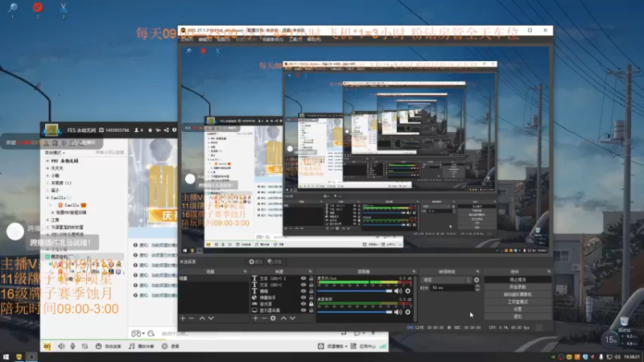Image resolution: width=644 pixels, height=362 pixels.
Task: Hide game capture source eye toggle
Action: [303, 304]
